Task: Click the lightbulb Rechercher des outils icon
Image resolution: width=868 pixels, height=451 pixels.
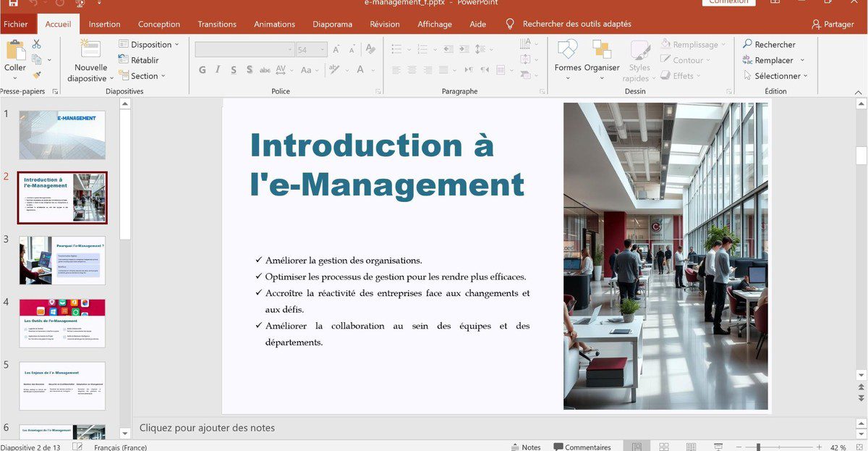Action: 510,24
